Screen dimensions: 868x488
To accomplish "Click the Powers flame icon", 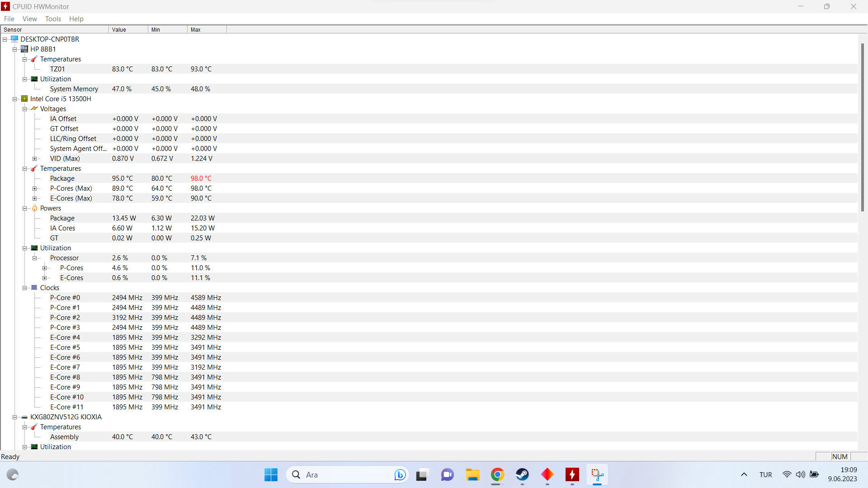I will (x=34, y=208).
